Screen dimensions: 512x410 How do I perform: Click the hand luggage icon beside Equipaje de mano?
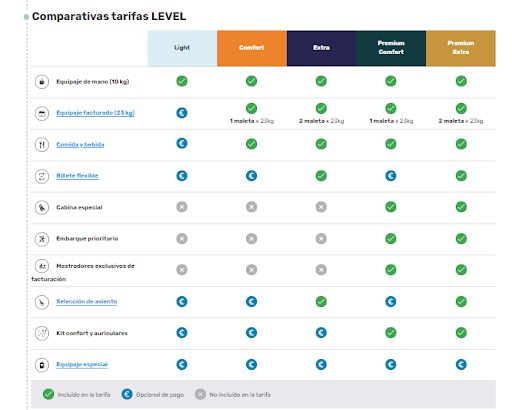(x=42, y=82)
